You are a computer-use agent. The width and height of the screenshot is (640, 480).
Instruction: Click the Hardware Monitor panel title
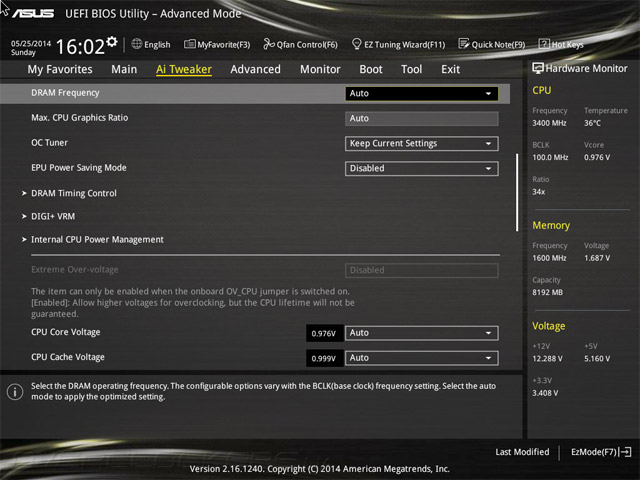[x=587, y=69]
